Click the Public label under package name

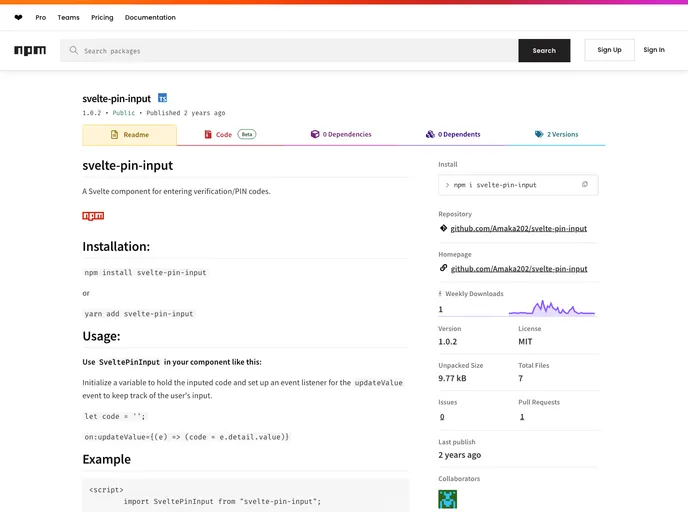coord(124,113)
